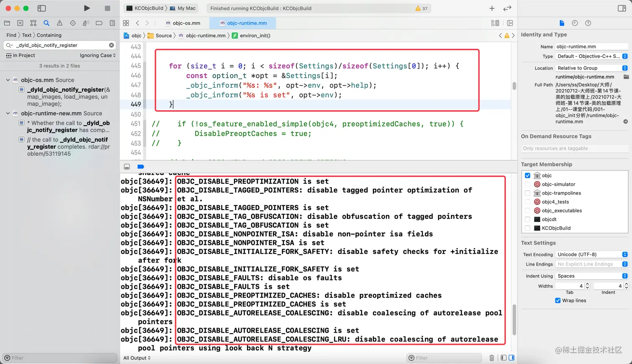Choose file location with folder icon
This screenshot has height=364, width=632.
click(626, 77)
